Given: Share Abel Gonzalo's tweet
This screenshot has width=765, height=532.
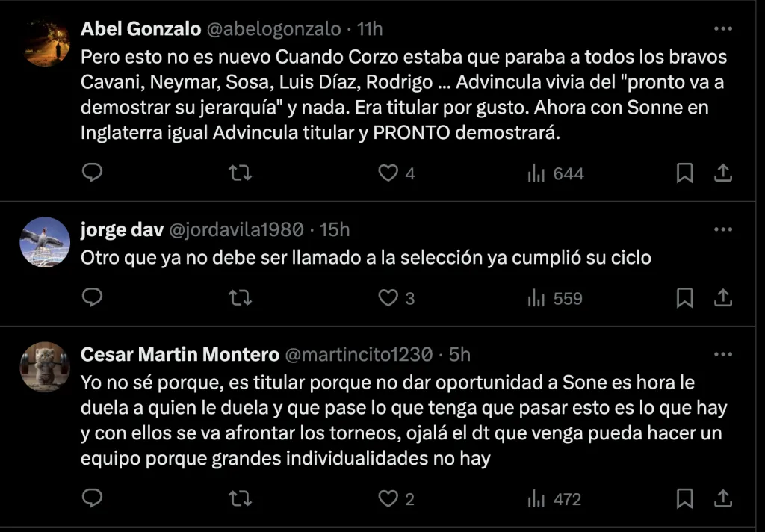Looking at the screenshot, I should click(722, 173).
